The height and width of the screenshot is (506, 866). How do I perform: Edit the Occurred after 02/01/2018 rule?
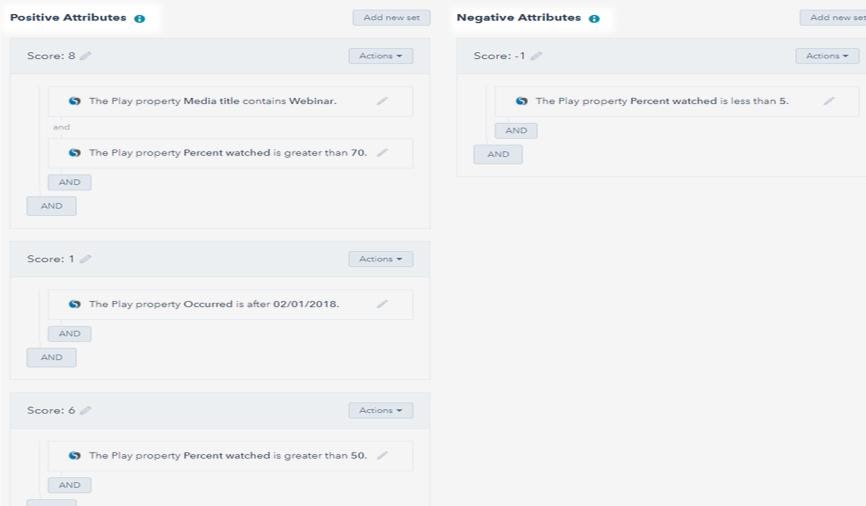pos(382,304)
